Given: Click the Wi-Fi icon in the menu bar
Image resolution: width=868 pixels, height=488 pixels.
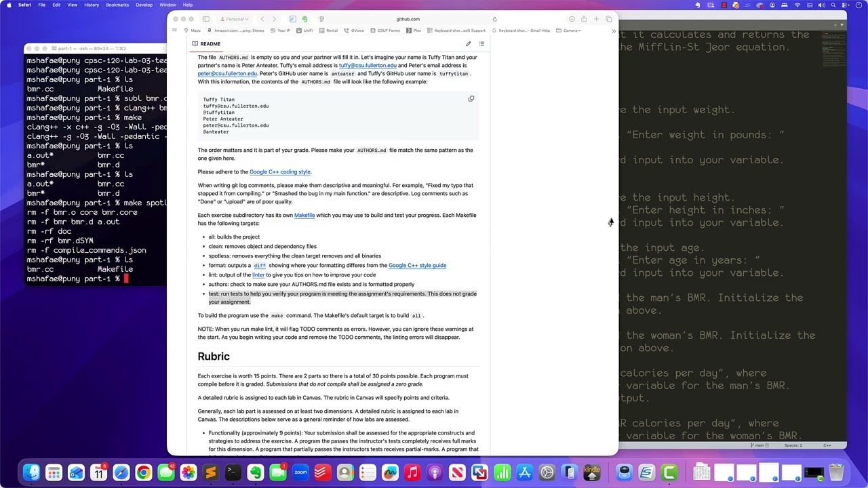Looking at the screenshot, I should tap(797, 5).
